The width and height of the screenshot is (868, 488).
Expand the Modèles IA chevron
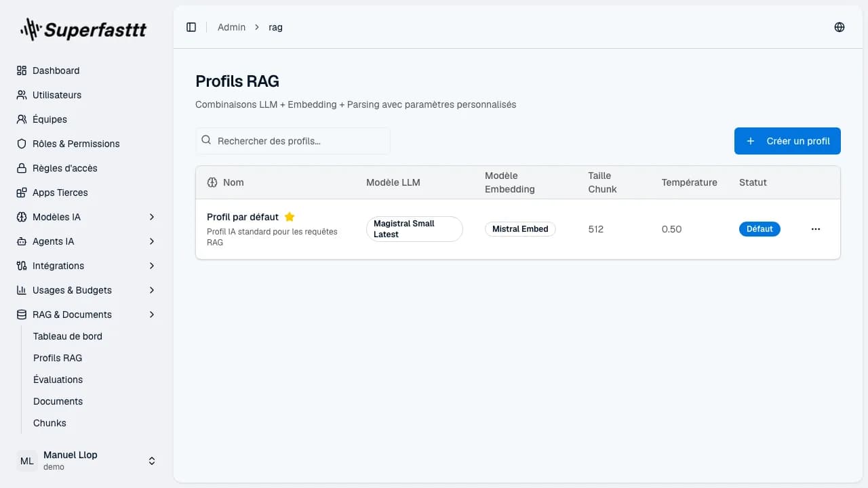152,217
